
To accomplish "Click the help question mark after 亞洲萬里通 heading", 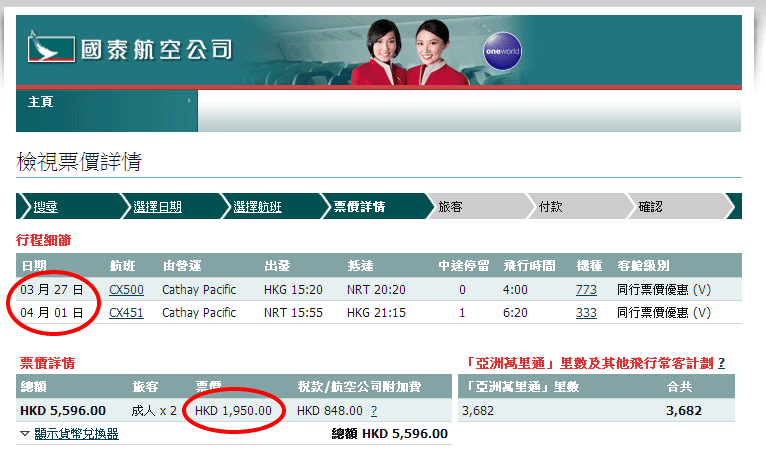I will [x=721, y=363].
